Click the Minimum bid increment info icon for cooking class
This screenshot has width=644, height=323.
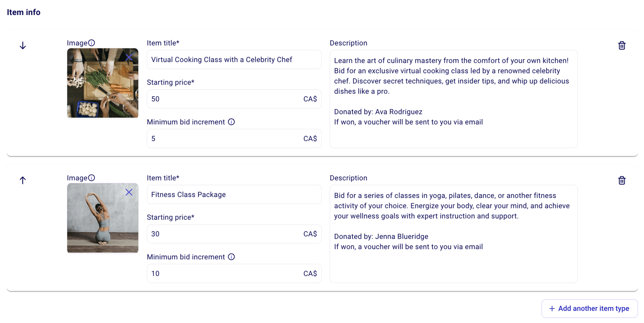[231, 122]
